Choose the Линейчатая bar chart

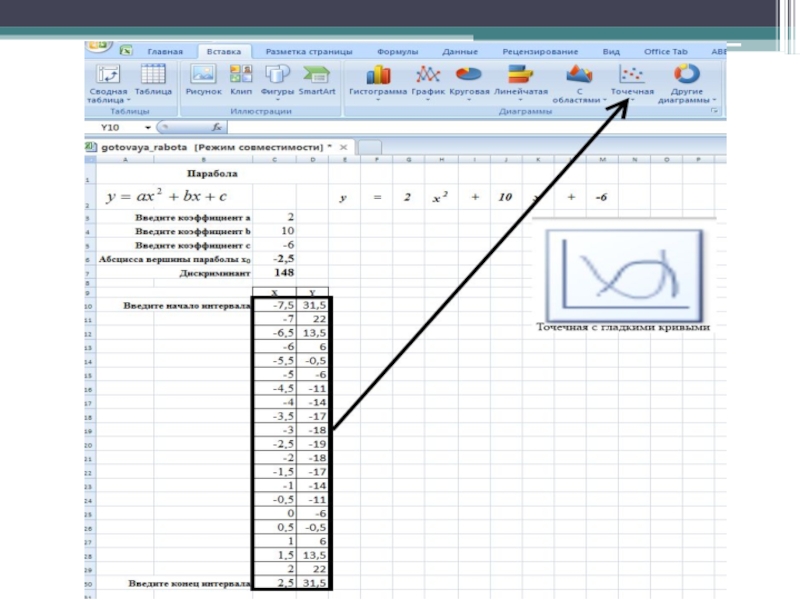[520, 80]
